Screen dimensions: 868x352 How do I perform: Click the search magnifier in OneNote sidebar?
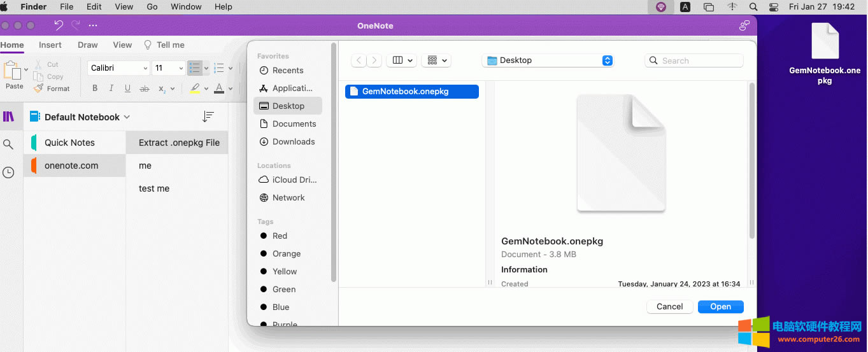pos(8,144)
